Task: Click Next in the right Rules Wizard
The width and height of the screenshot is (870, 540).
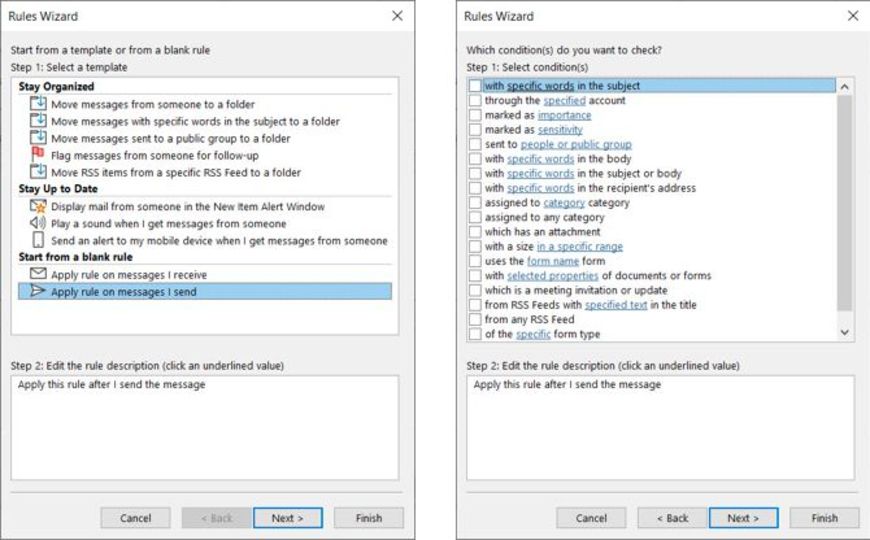Action: (743, 518)
